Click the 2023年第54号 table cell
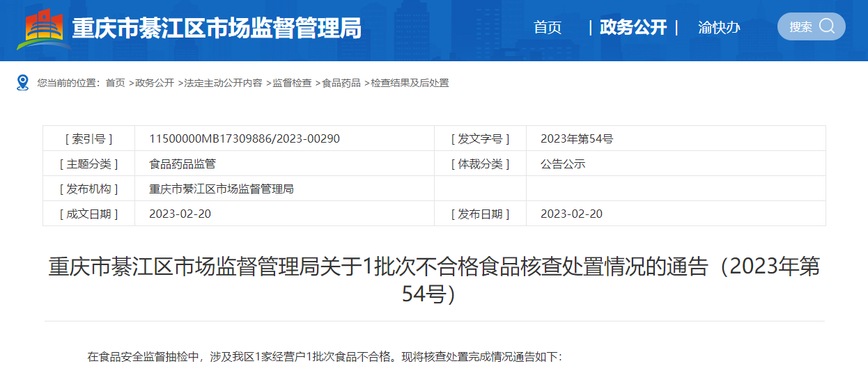The width and height of the screenshot is (868, 366). click(x=577, y=138)
